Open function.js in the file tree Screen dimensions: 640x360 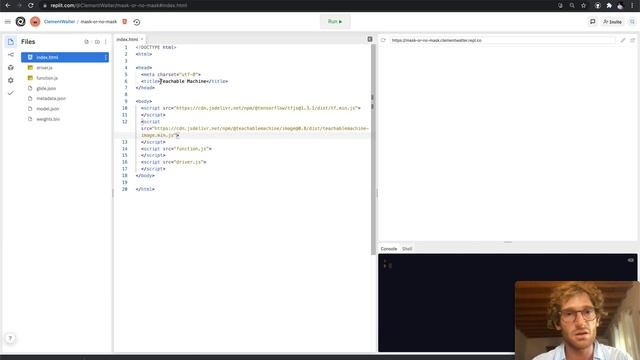click(x=47, y=78)
